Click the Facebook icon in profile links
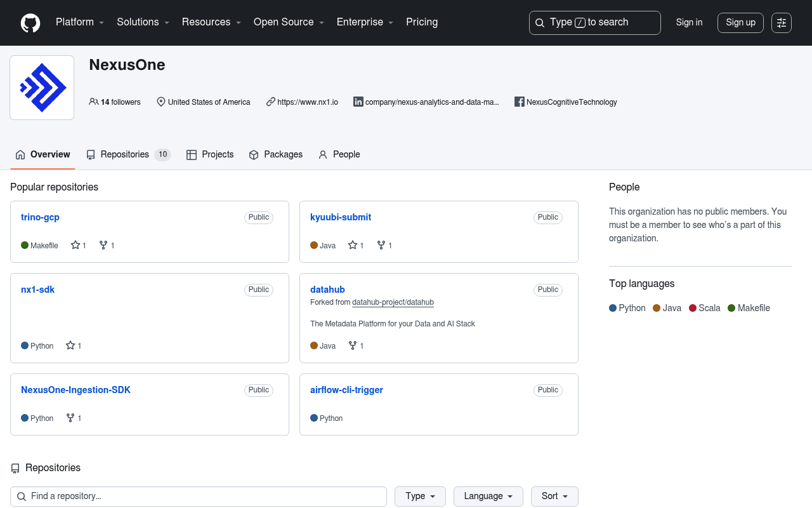Viewport: 812px width, 508px height. [519, 102]
